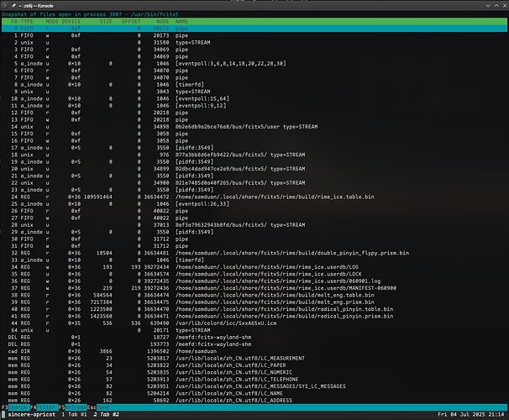
Task: Select the FD 33 [timerfd] row
Action: [x=254, y=260]
